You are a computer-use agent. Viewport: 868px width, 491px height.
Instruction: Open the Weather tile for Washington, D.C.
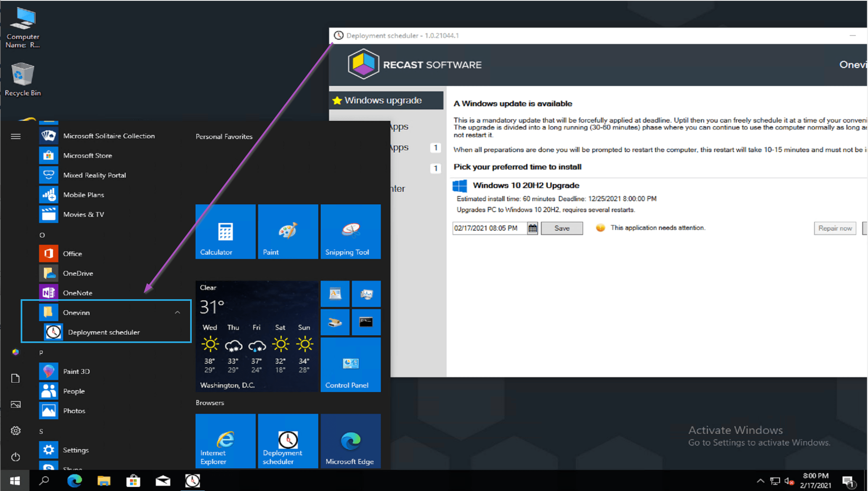pos(257,337)
